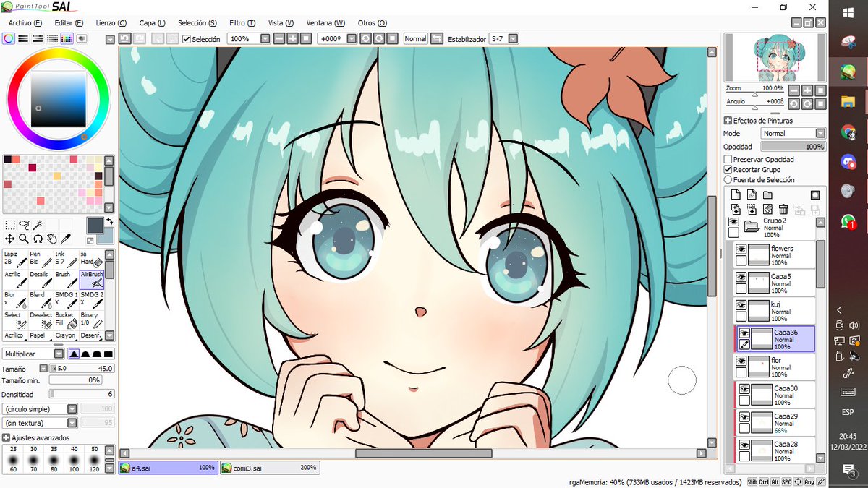Screen dimensions: 868x488
Task: Choose the Bucket Fill tool
Action: tap(66, 320)
